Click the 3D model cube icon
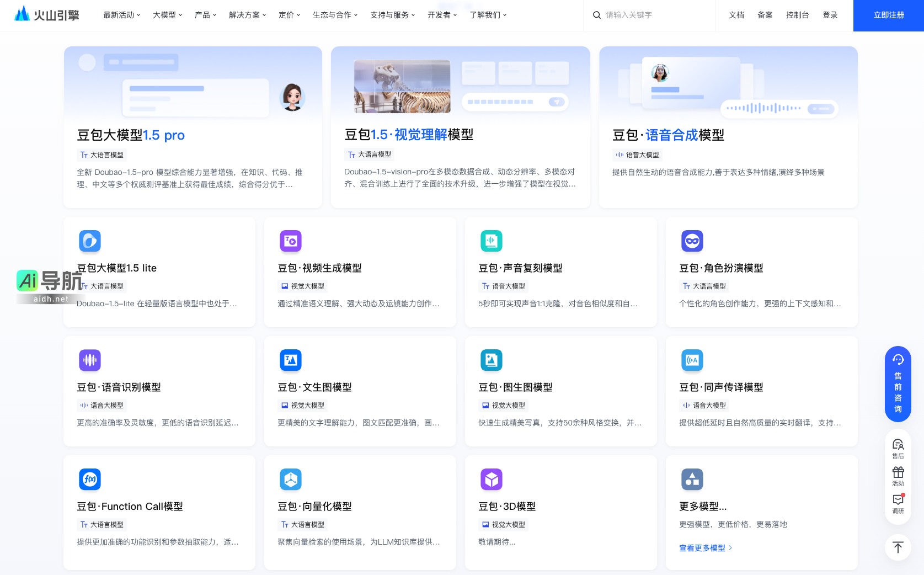This screenshot has width=924, height=575. pyautogui.click(x=491, y=480)
